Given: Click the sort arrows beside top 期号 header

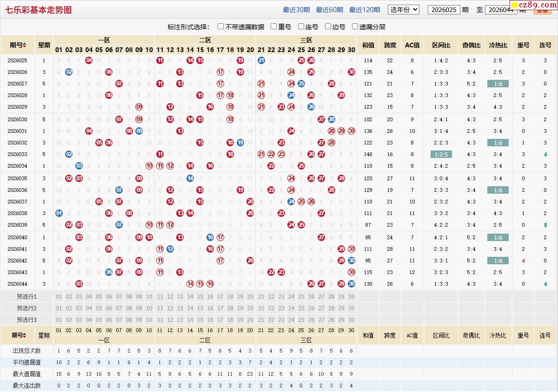Looking at the screenshot, I should coord(25,46).
